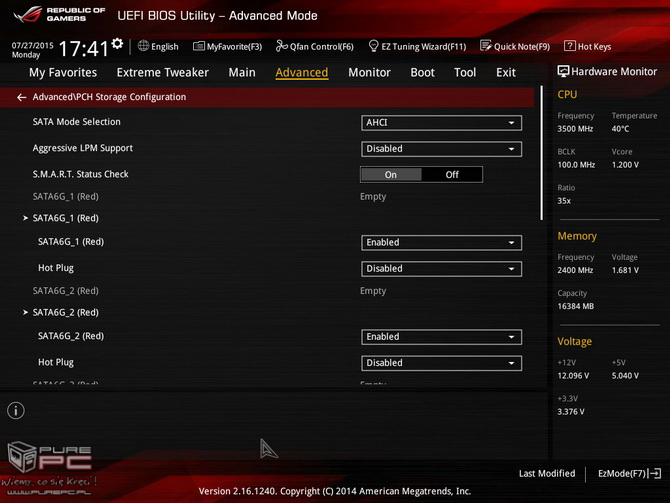Click the info circle icon
Image resolution: width=670 pixels, height=503 pixels.
coord(16,411)
